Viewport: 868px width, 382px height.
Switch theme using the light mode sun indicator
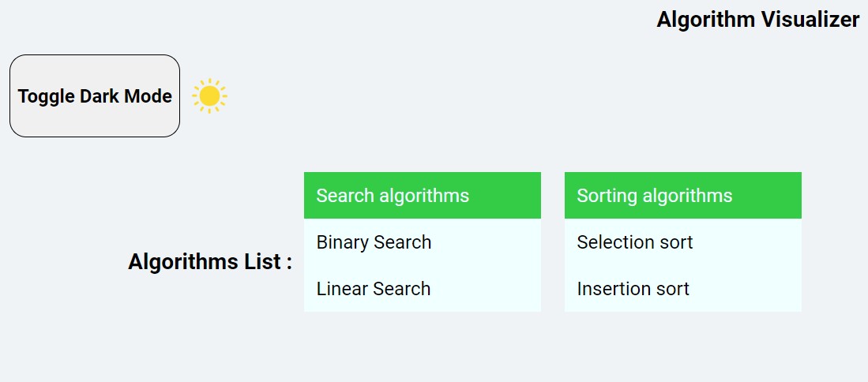coord(209,95)
